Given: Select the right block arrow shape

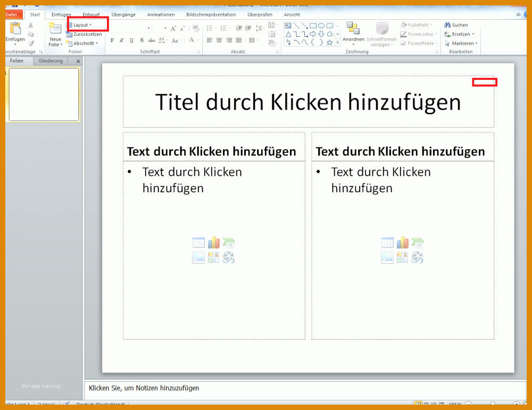Looking at the screenshot, I should click(x=313, y=34).
